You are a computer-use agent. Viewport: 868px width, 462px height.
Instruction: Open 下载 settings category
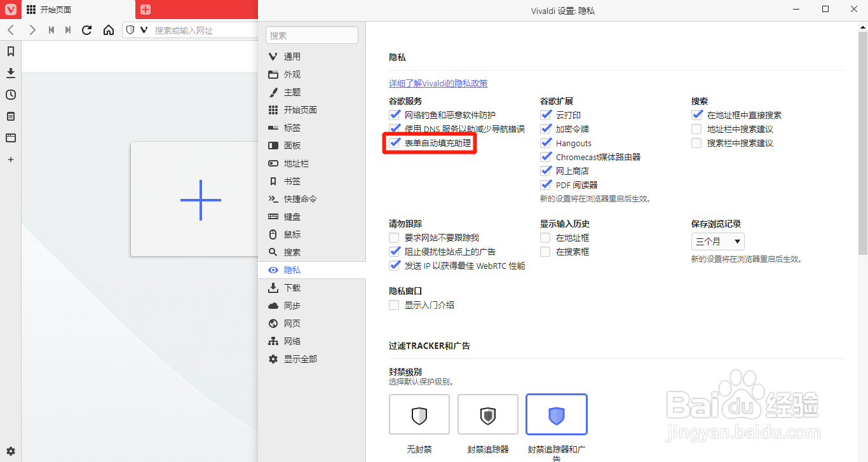(311, 288)
